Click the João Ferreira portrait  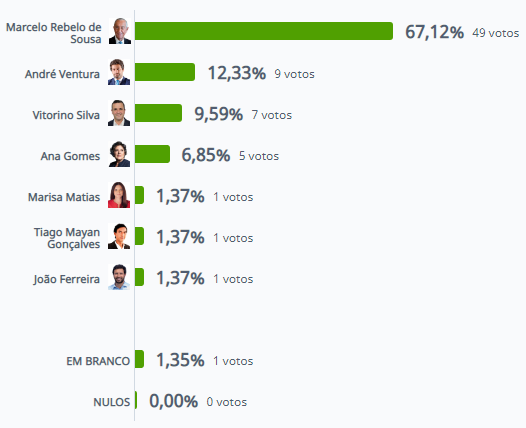119,277
